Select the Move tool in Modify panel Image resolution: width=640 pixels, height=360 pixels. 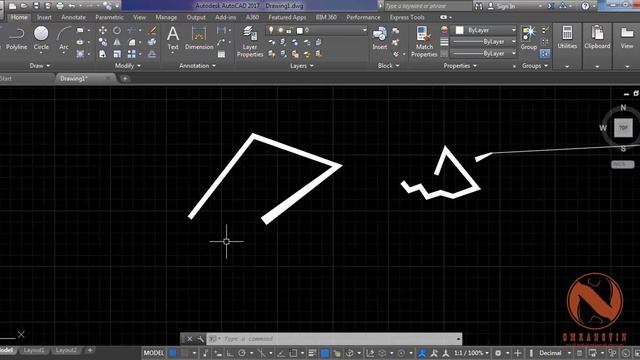click(102, 30)
